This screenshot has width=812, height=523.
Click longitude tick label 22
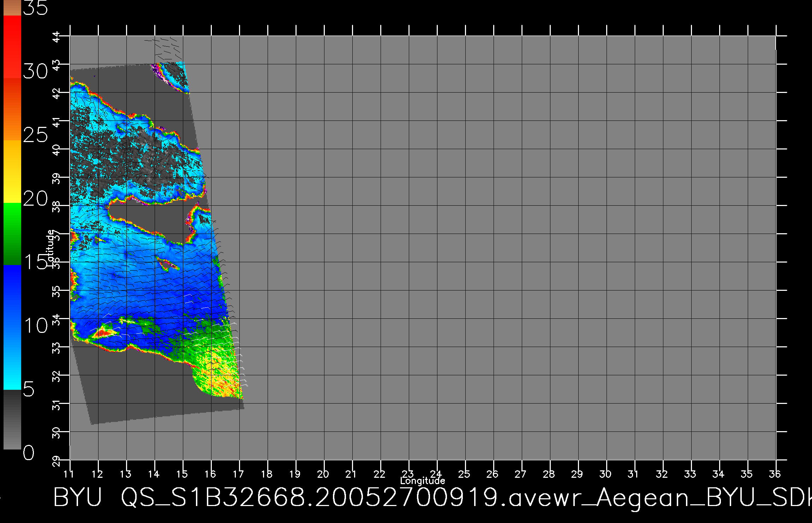(380, 474)
